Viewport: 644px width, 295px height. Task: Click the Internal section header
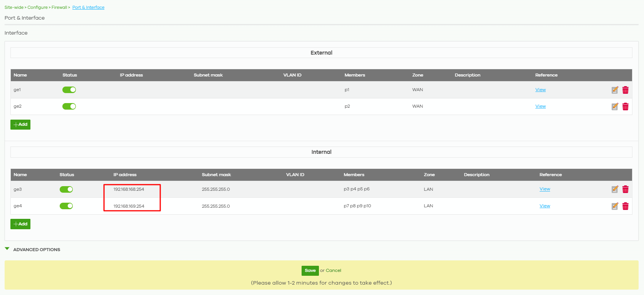[x=321, y=152]
